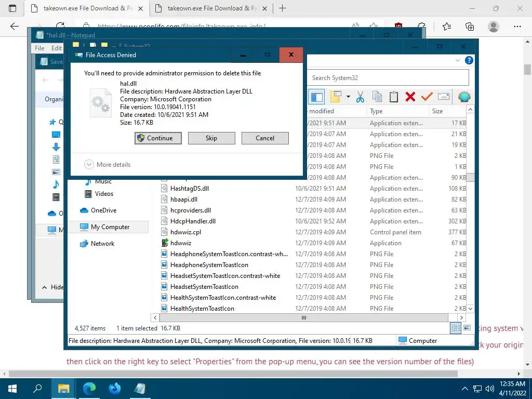Image resolution: width=532 pixels, height=399 pixels.
Task: Click file list horizontal scrollbar thumb
Action: pyautogui.click(x=303, y=318)
